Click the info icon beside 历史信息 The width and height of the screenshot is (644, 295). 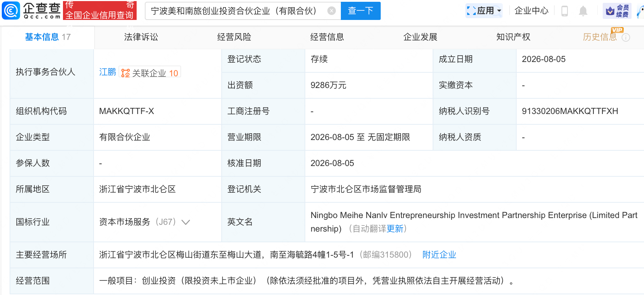click(x=626, y=37)
